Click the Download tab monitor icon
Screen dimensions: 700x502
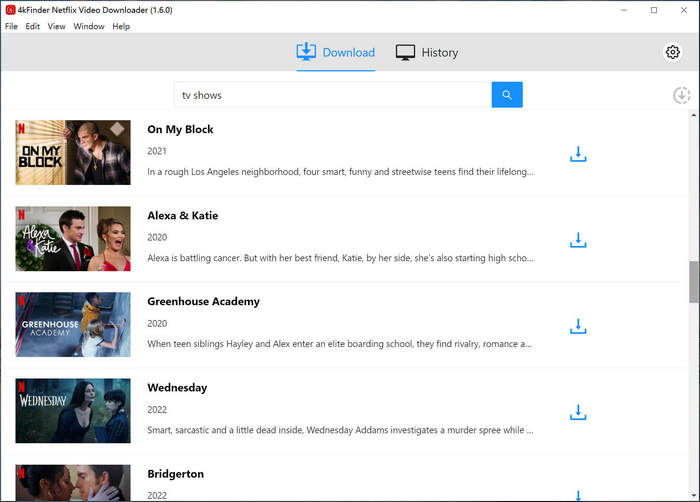pyautogui.click(x=306, y=52)
